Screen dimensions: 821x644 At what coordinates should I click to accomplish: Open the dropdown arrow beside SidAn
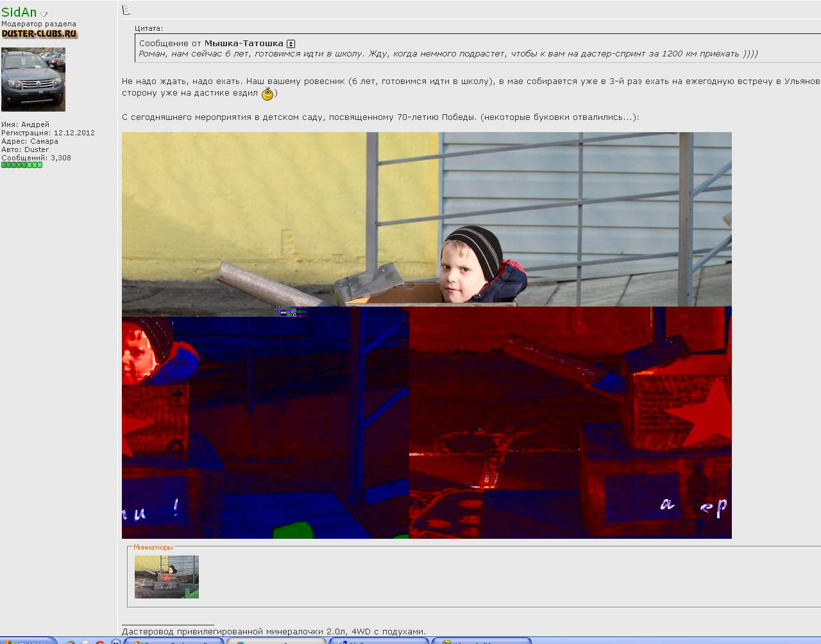pos(44,14)
